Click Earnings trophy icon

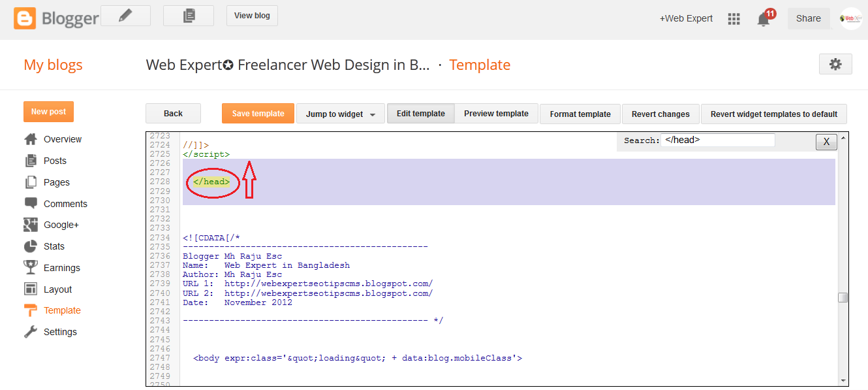tap(31, 267)
